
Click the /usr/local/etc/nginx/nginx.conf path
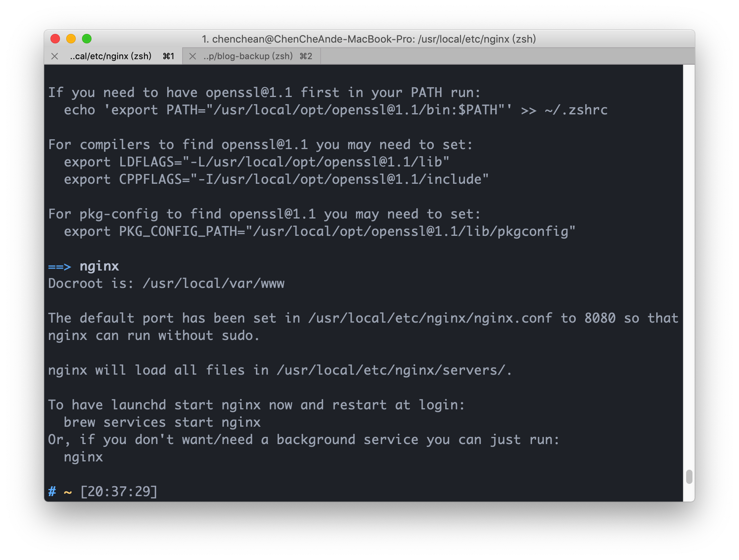pyautogui.click(x=430, y=318)
